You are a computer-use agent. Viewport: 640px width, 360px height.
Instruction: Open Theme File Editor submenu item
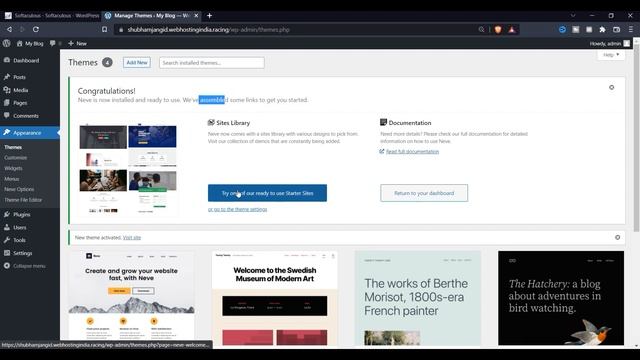(23, 200)
